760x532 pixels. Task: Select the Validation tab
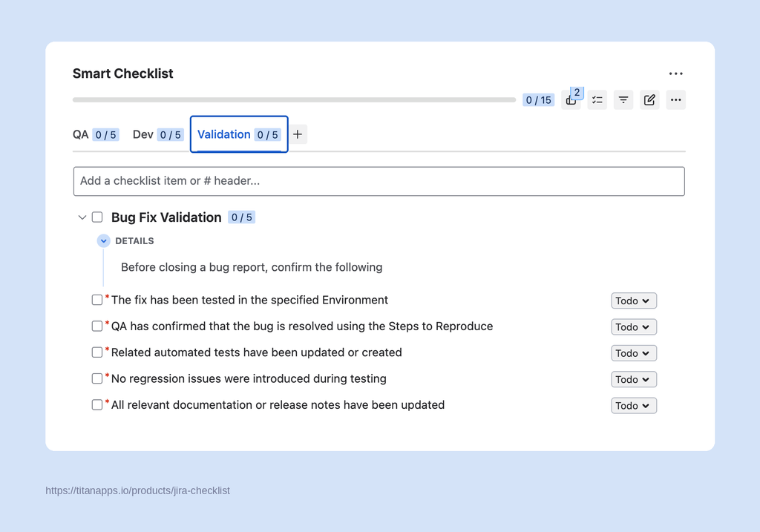239,134
